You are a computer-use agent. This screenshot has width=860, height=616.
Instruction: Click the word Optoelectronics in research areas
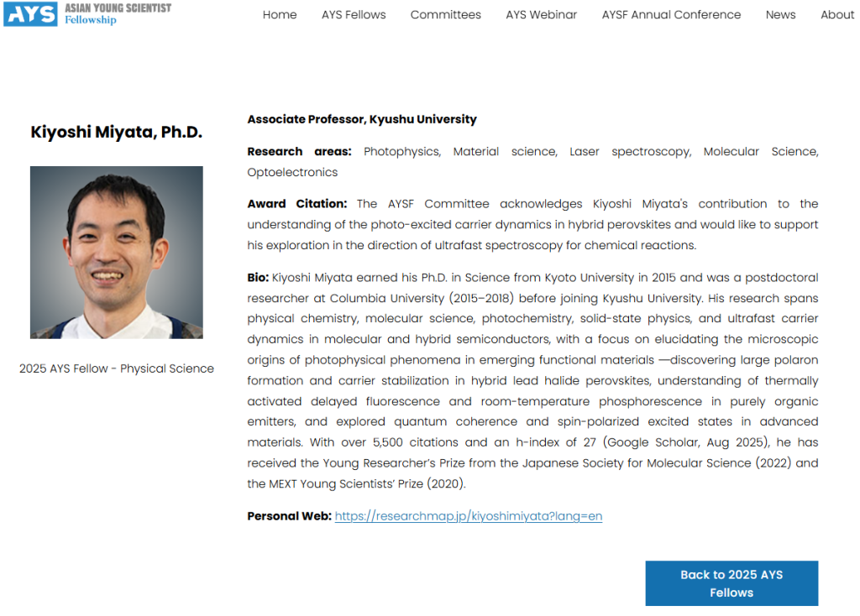292,173
